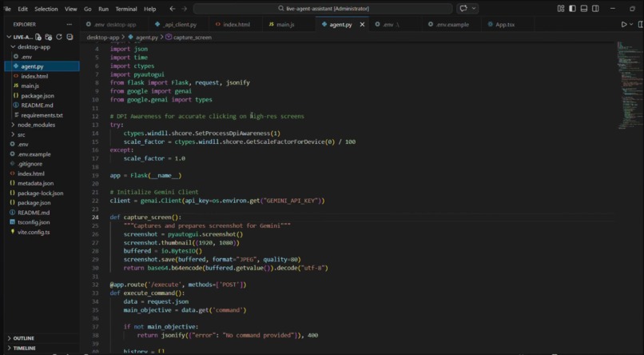This screenshot has width=644, height=355.
Task: Navigate forward with the right arrow
Action: pyautogui.click(x=184, y=9)
